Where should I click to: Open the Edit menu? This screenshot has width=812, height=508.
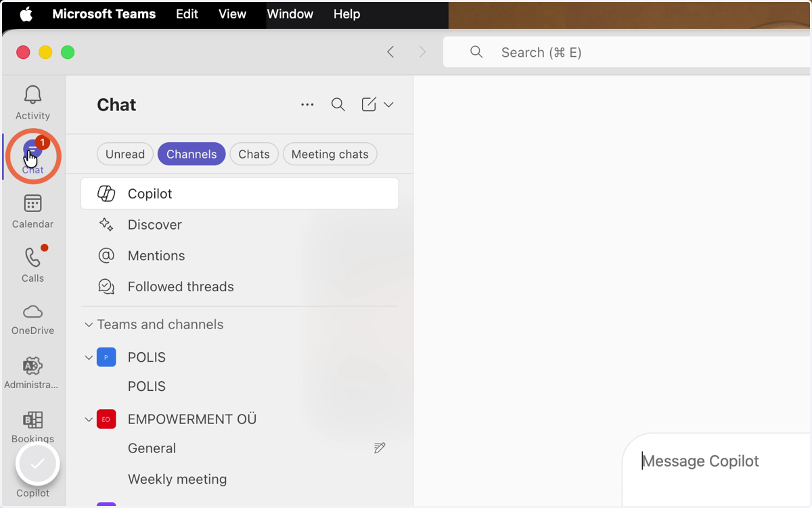(x=187, y=14)
